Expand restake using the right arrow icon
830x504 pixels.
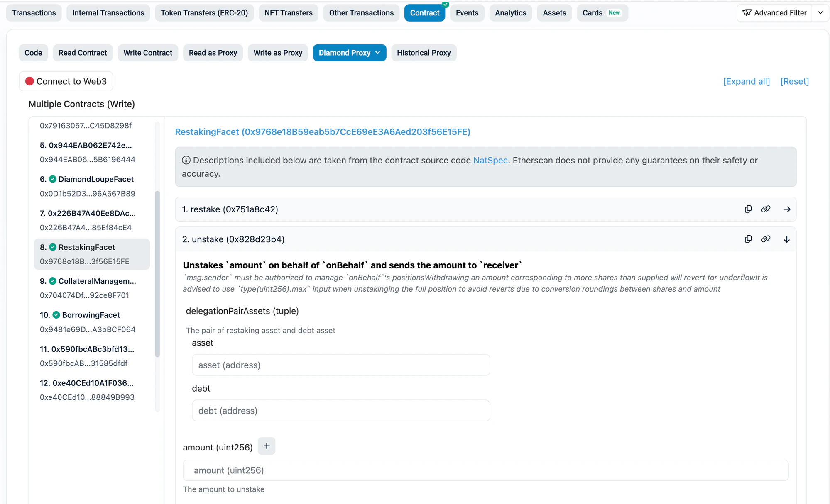coord(786,209)
